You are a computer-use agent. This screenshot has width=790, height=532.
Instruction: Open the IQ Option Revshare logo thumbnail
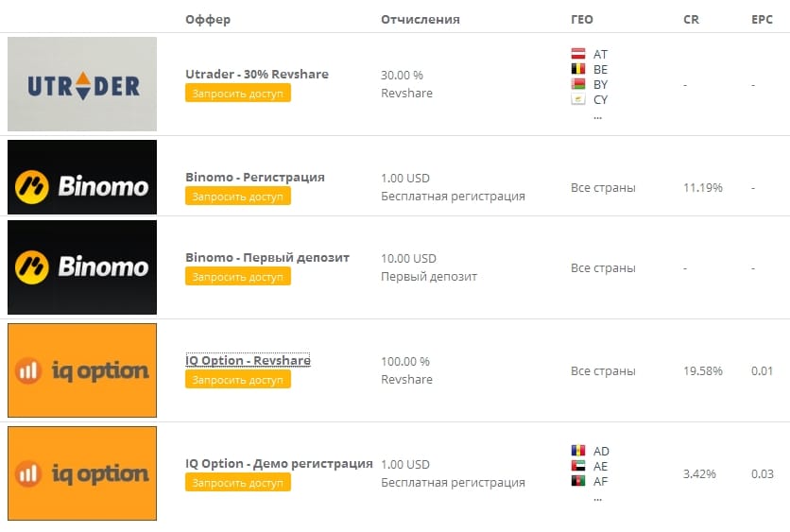coord(82,370)
